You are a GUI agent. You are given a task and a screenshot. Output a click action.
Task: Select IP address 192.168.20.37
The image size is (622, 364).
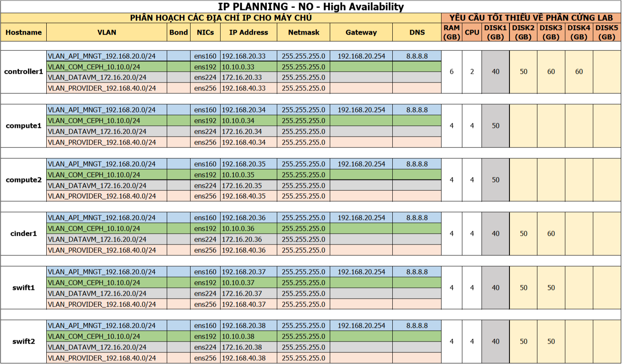click(249, 272)
